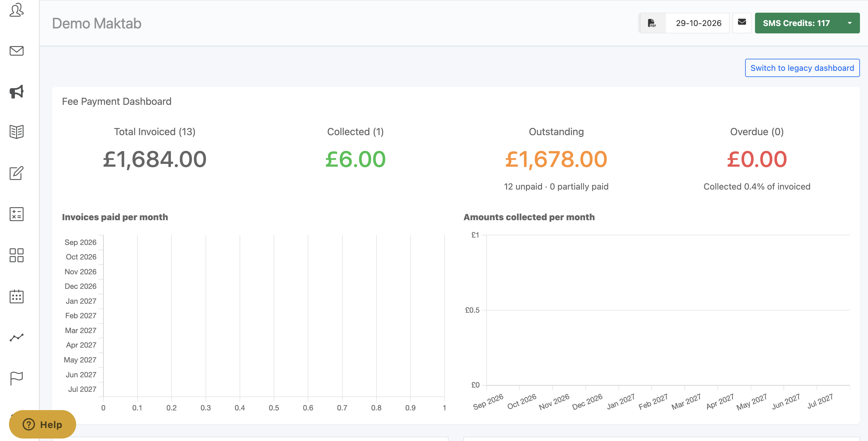Open the flag sidebar icon
This screenshot has height=441, width=868.
coord(16,379)
